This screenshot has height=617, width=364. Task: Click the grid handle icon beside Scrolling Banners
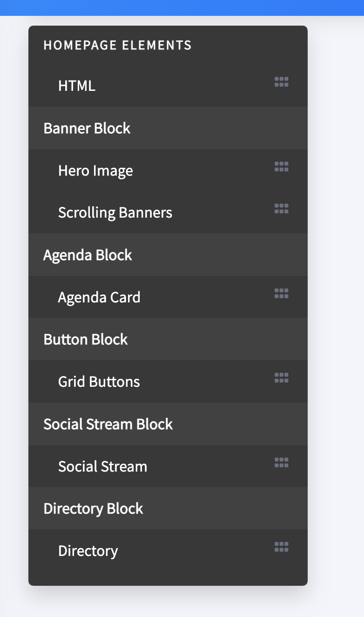[281, 208]
